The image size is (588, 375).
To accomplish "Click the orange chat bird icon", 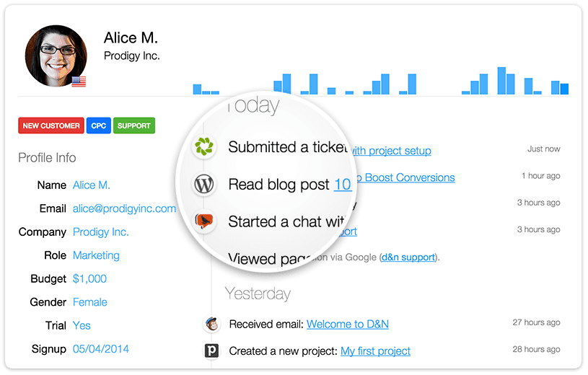I will coord(204,221).
